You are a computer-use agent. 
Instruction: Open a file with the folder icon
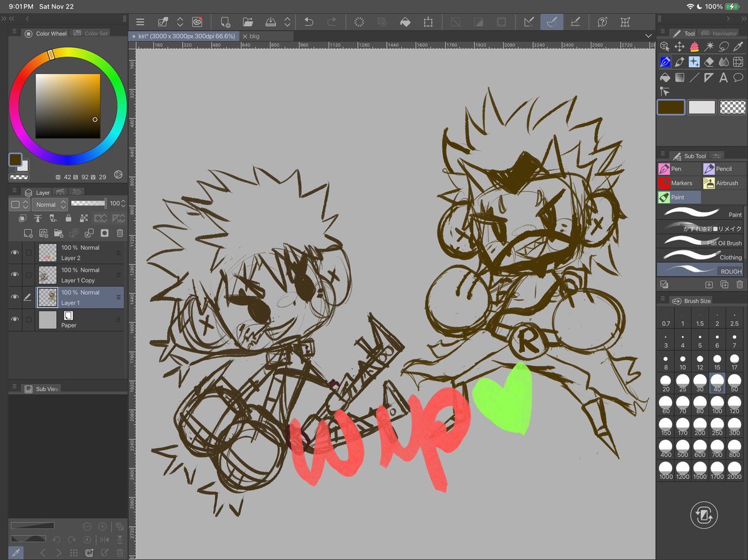tap(248, 22)
